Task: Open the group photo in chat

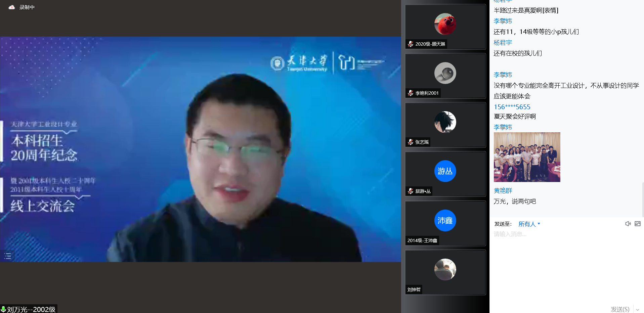Action: 527,157
